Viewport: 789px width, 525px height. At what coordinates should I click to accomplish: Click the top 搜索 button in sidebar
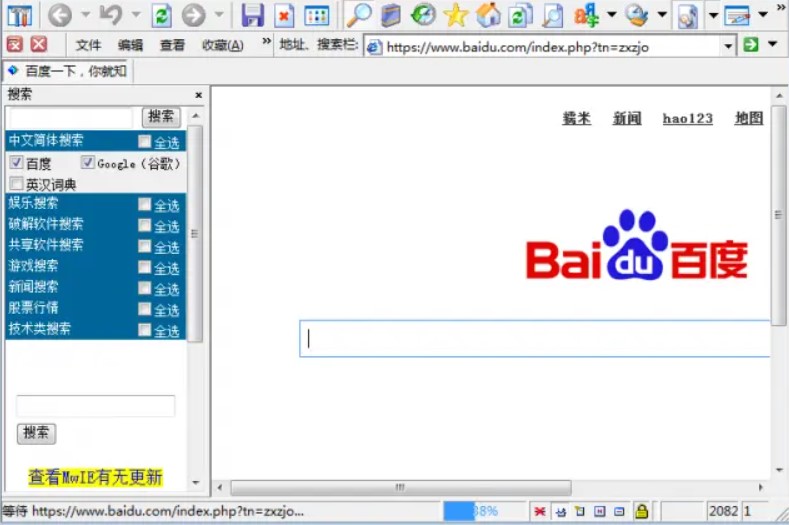click(x=161, y=117)
